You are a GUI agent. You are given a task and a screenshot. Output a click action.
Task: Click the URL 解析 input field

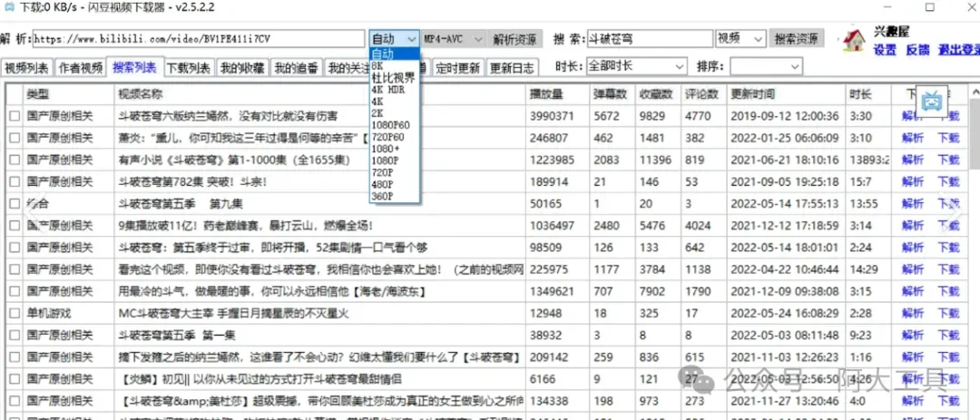(x=199, y=39)
